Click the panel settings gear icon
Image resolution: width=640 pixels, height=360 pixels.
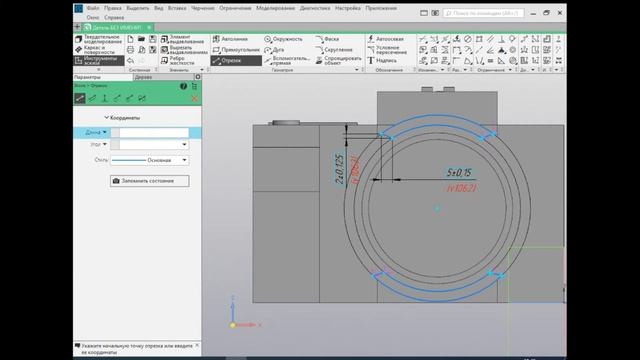[x=198, y=77]
